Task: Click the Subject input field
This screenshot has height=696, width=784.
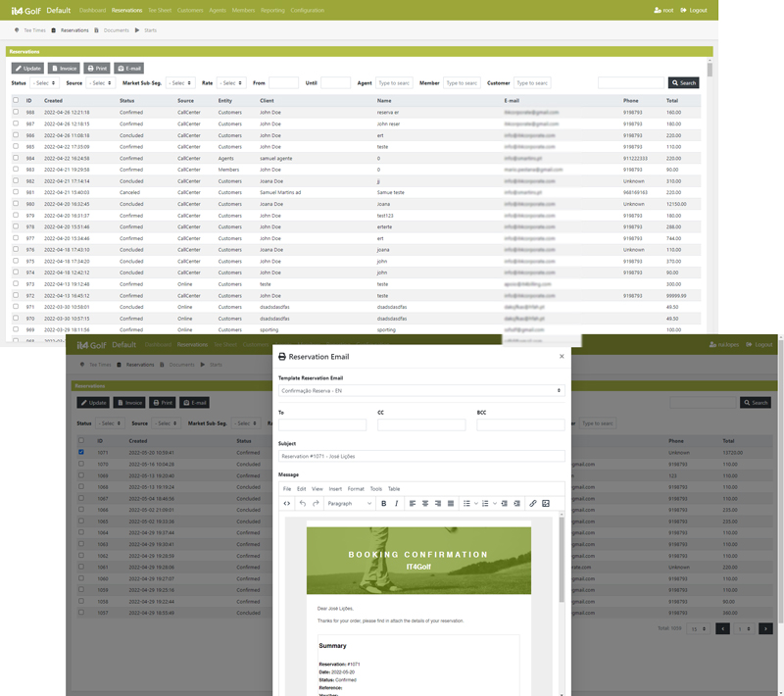Action: 421,456
